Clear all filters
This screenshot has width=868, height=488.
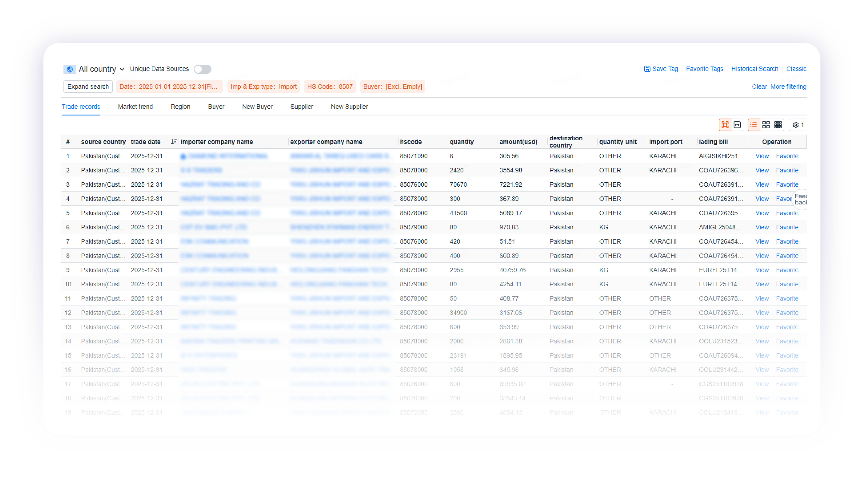(759, 87)
